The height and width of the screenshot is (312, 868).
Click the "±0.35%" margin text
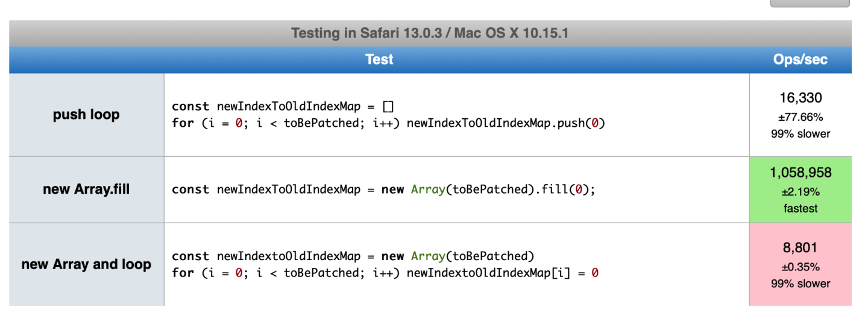(800, 267)
